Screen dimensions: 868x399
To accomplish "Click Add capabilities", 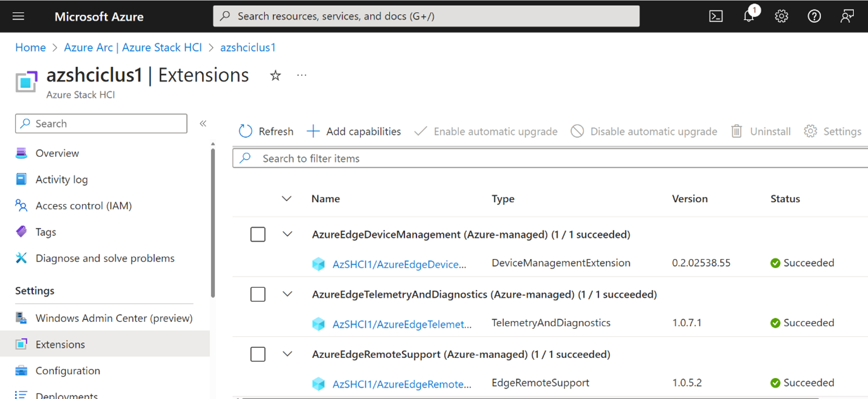I will click(354, 131).
